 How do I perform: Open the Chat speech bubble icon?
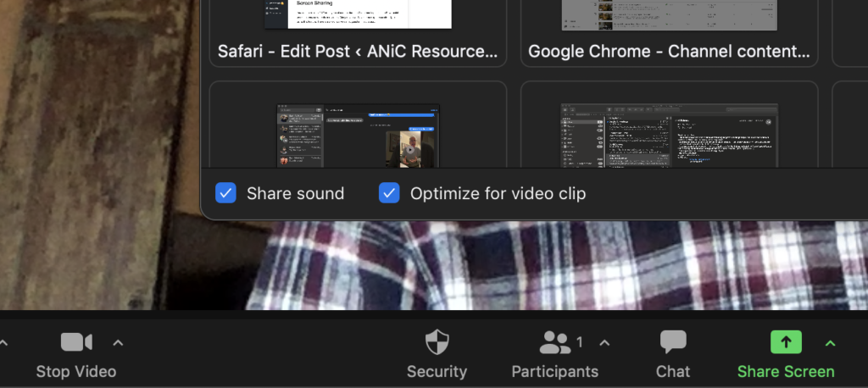(673, 342)
